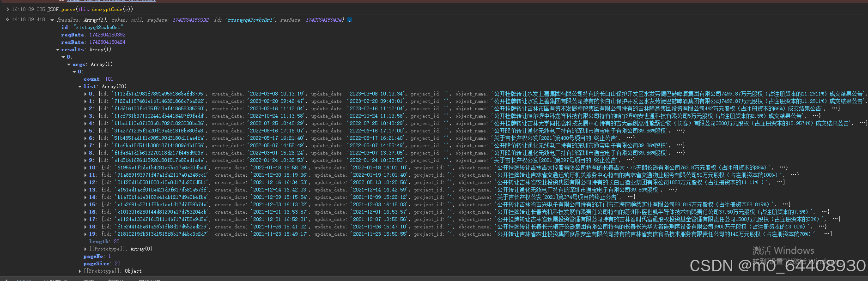
Task: Click the ellipsis ending list row 4
Action: coord(862,123)
